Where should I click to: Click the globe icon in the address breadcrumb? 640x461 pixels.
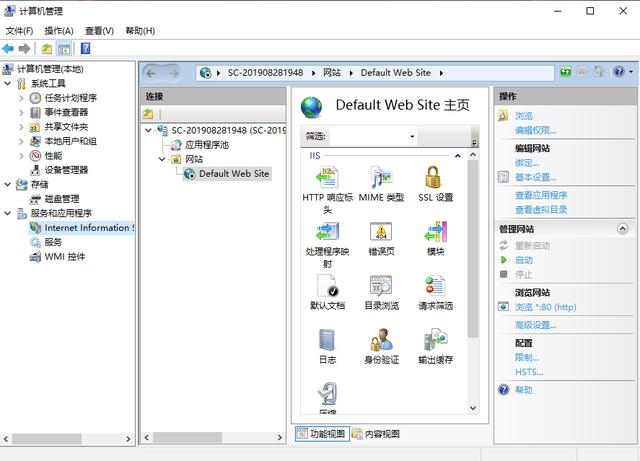tap(205, 73)
